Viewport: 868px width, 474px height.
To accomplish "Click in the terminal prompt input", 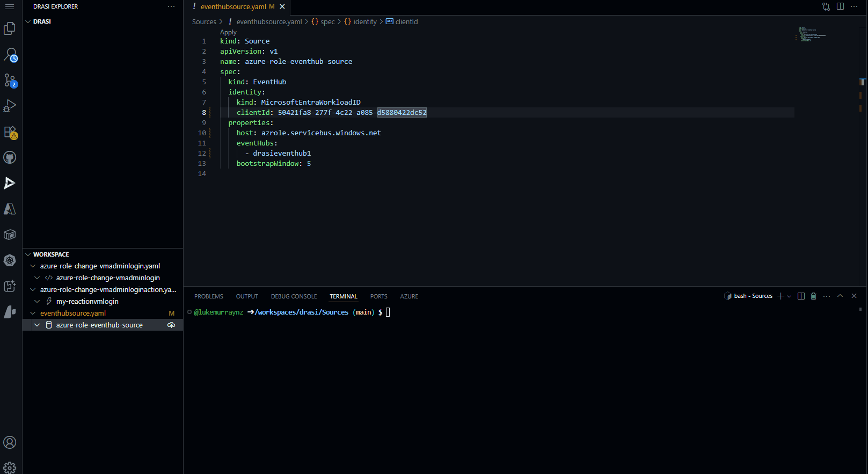I will tap(388, 312).
